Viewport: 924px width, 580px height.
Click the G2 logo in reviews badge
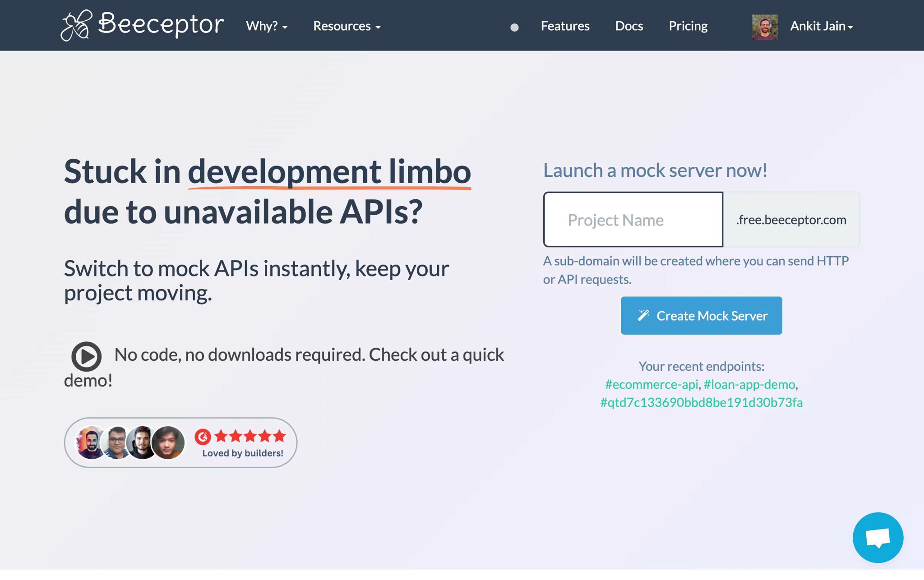(203, 437)
